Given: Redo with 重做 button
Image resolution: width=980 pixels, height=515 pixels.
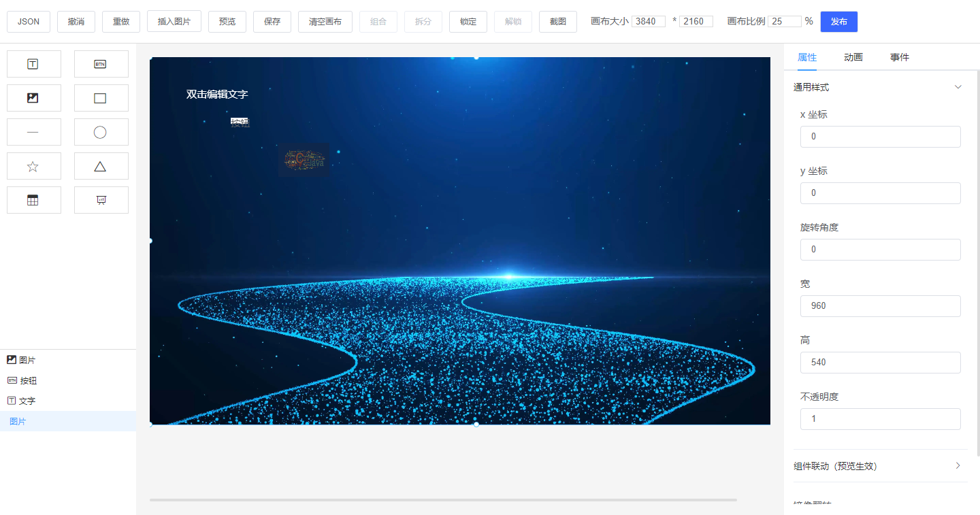Looking at the screenshot, I should pyautogui.click(x=121, y=22).
